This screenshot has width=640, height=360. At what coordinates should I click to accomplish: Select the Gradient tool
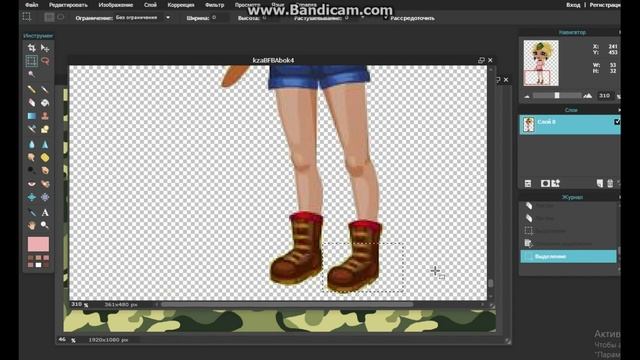point(31,116)
